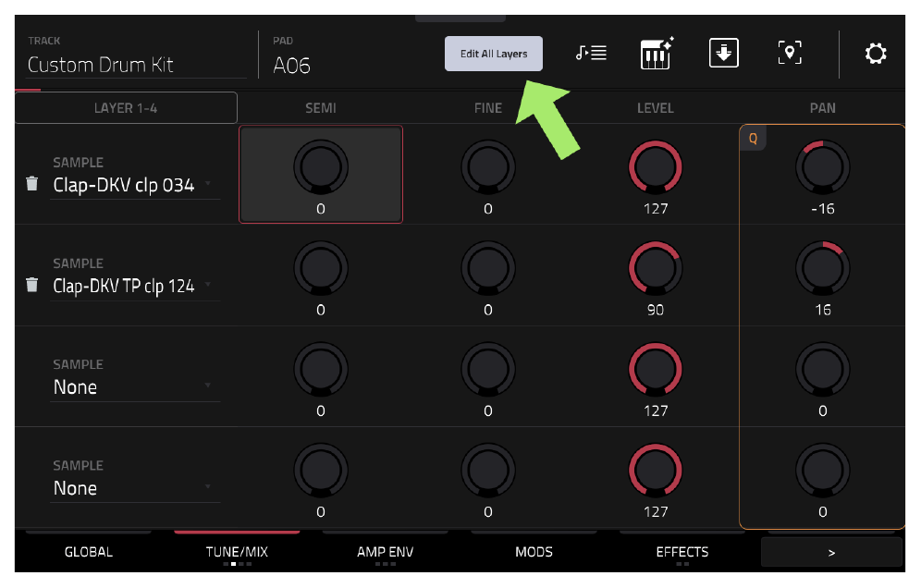Open the AMP ENV tab

click(x=386, y=552)
